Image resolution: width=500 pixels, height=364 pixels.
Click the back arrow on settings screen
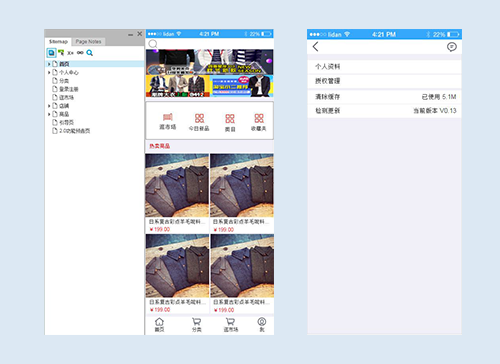315,47
